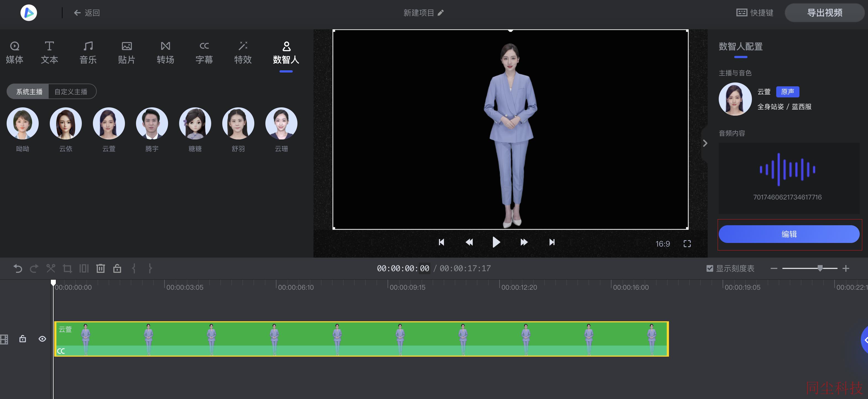Click the audio waveform content box
The width and height of the screenshot is (868, 399).
(x=789, y=178)
